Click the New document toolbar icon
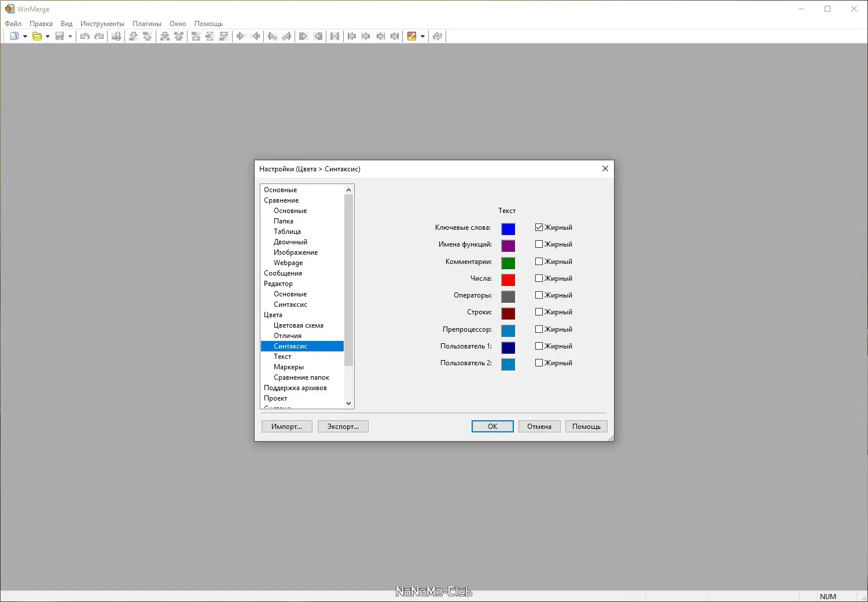The height and width of the screenshot is (602, 868). point(14,36)
